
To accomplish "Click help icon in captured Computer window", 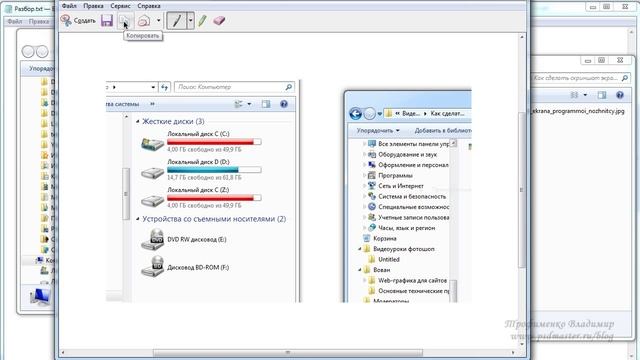I will (x=284, y=104).
